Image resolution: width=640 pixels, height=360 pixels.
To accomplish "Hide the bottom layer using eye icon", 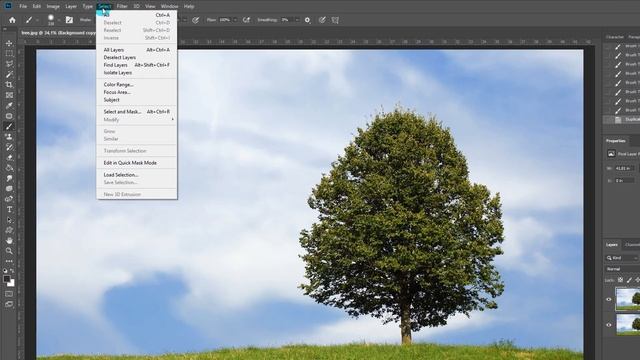I will [x=609, y=325].
